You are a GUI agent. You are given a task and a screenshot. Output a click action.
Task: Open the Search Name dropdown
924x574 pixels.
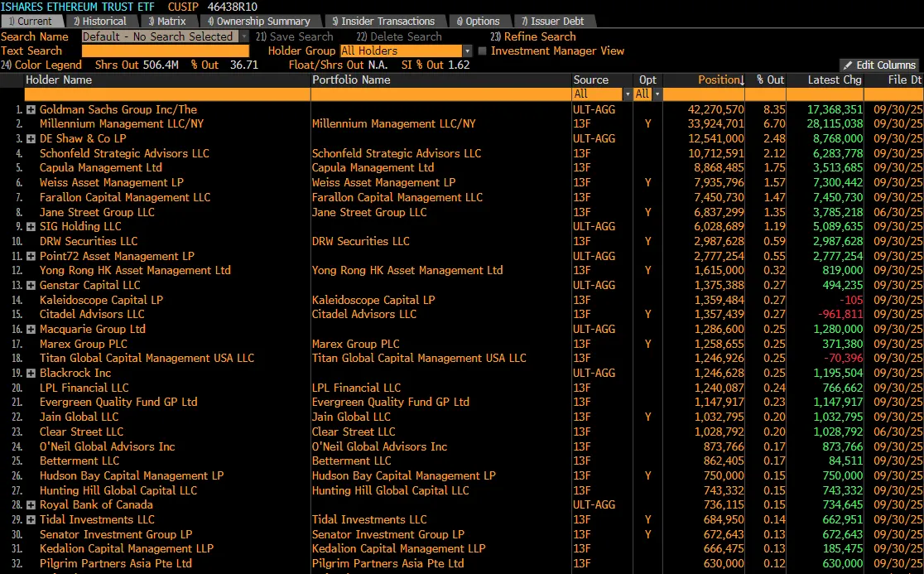click(x=243, y=36)
